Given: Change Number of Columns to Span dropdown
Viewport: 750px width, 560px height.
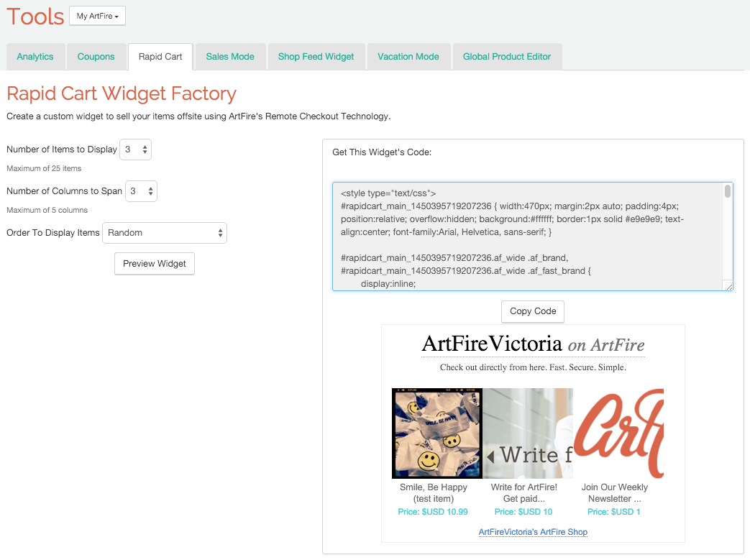Looking at the screenshot, I should tap(141, 191).
